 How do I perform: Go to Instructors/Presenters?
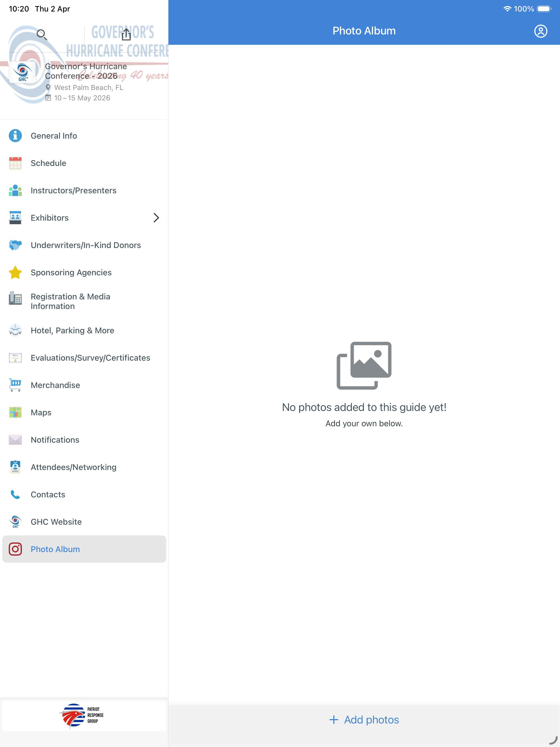pyautogui.click(x=84, y=191)
